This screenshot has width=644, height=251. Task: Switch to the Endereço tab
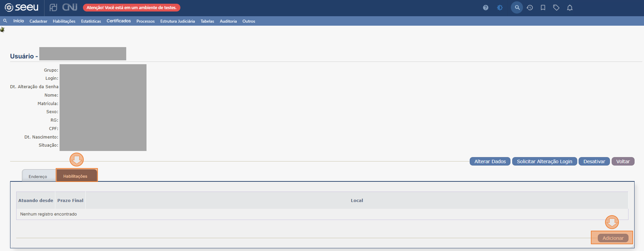(x=38, y=176)
